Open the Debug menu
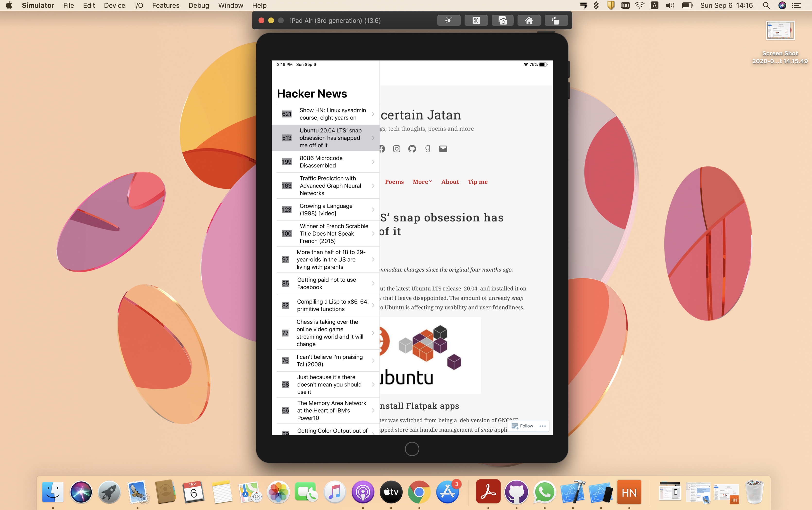812x510 pixels. [x=199, y=5]
